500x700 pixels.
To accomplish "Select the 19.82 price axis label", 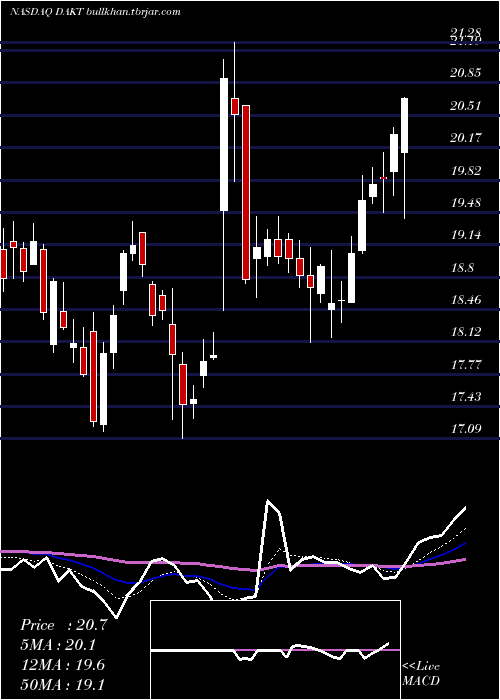I will 466,171.
